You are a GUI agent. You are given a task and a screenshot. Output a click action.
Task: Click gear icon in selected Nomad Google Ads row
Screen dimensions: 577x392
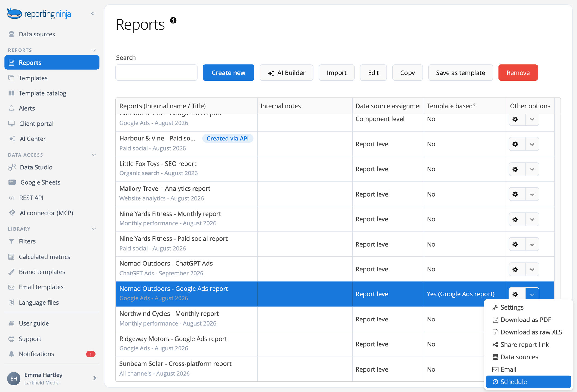[x=515, y=294]
